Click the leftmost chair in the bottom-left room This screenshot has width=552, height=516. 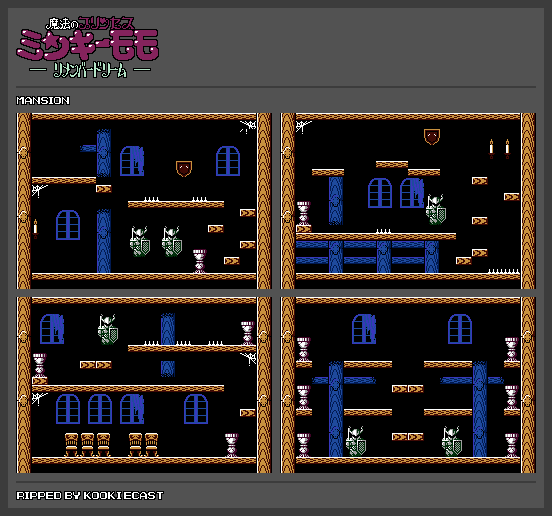pyautogui.click(x=71, y=445)
